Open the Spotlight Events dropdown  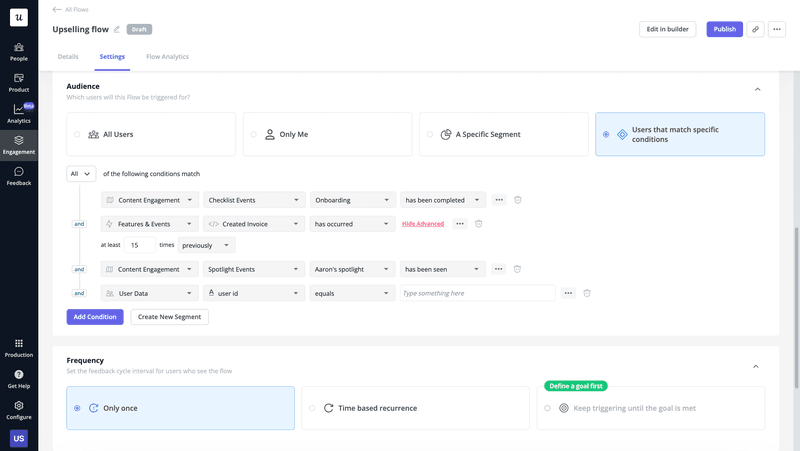click(254, 269)
